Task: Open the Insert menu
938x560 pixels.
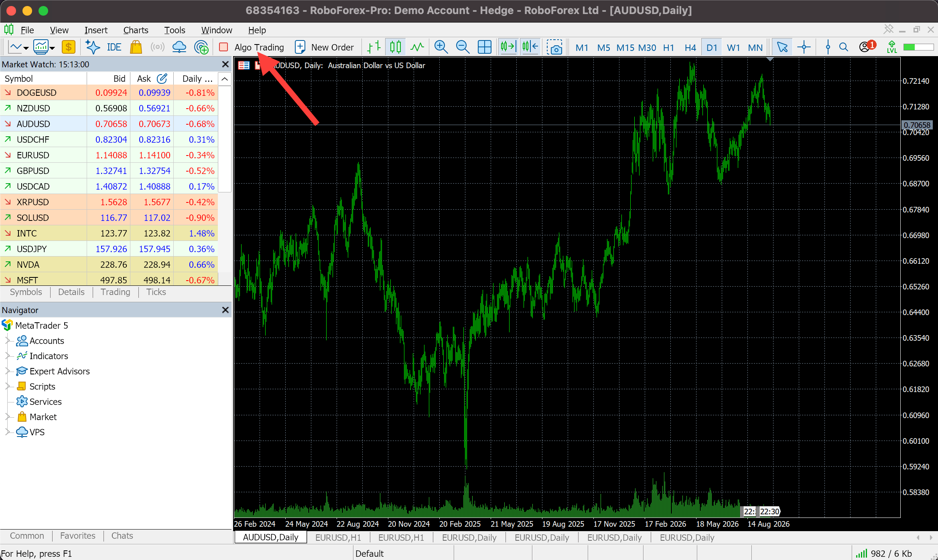Action: click(96, 30)
